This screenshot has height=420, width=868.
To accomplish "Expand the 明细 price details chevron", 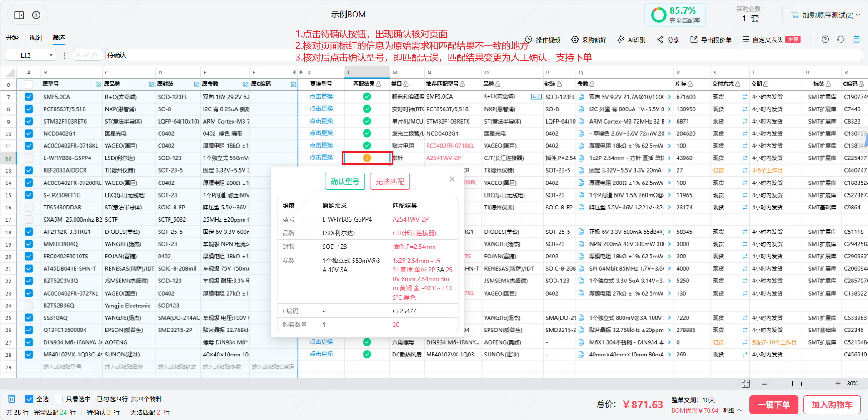I will [738, 410].
